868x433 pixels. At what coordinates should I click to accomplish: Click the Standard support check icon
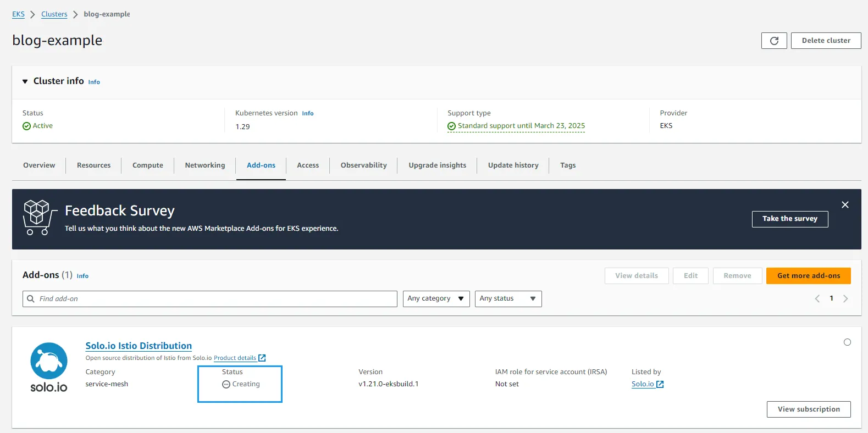(451, 126)
